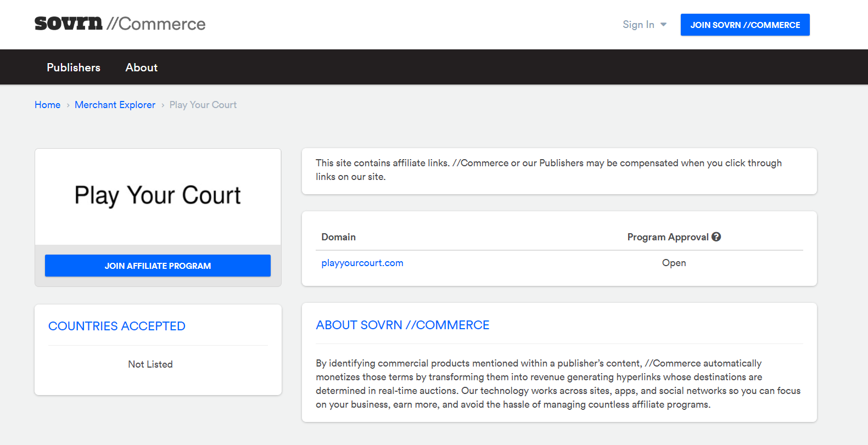Viewport: 868px width, 445px height.
Task: Click the Play Your Court breadcrumb
Action: (203, 105)
